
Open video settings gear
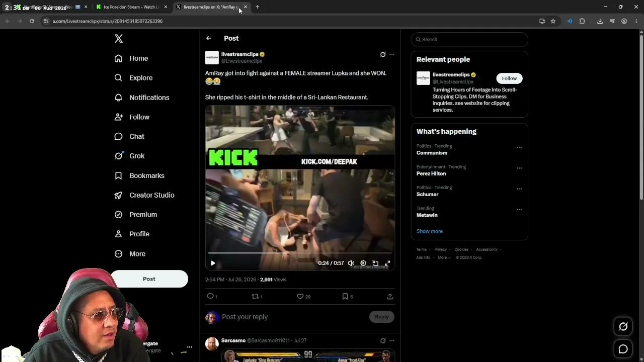[363, 263]
